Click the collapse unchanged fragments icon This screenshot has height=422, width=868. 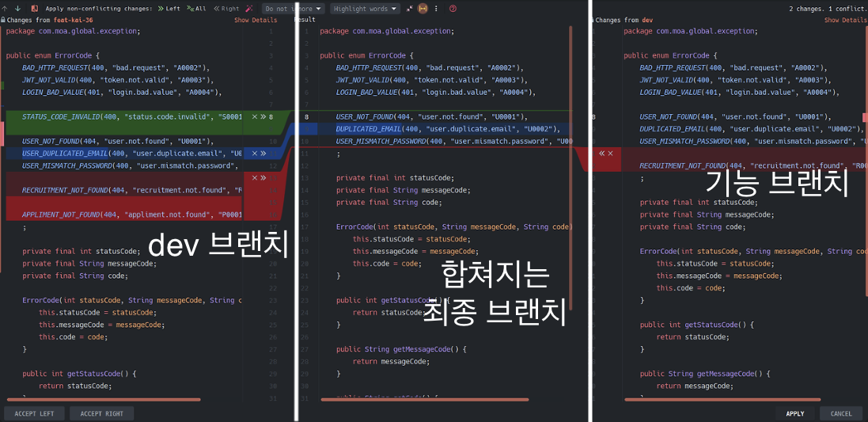click(x=410, y=8)
